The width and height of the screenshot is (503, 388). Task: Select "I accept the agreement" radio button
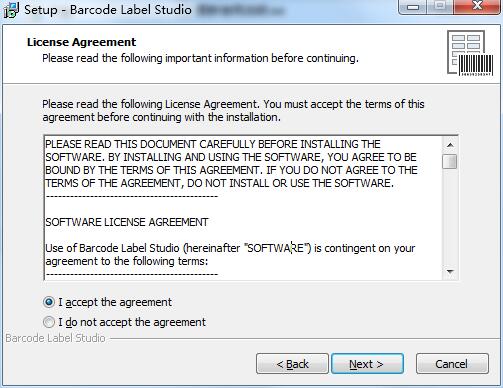click(49, 302)
